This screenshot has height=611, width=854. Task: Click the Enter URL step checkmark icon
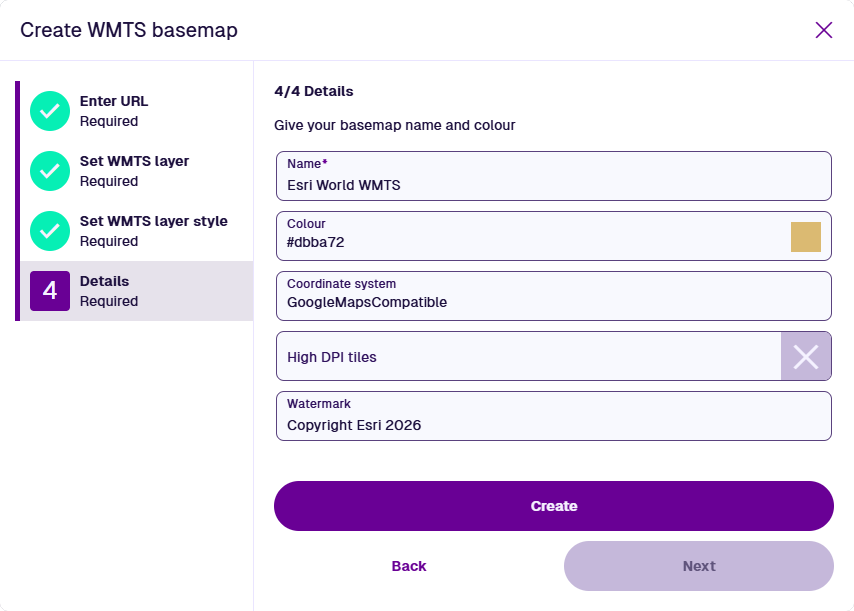click(50, 111)
